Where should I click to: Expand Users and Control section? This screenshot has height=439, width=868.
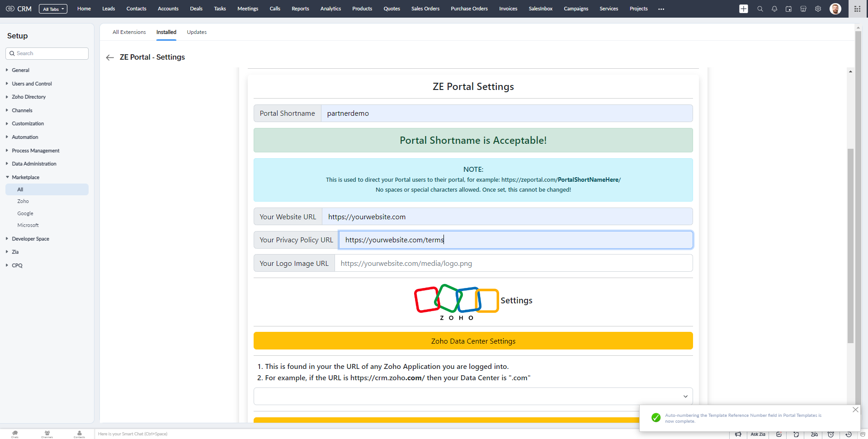32,84
